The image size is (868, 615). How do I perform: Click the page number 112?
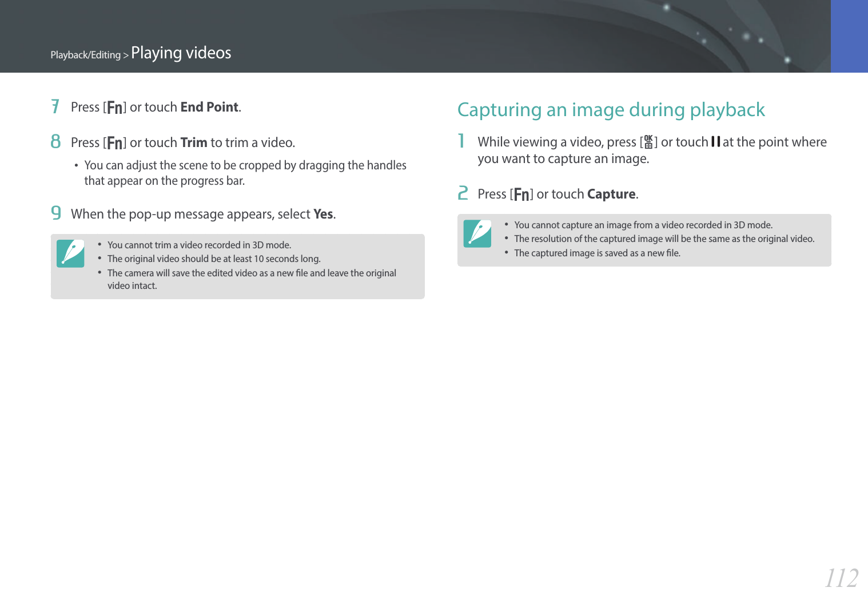point(842,578)
